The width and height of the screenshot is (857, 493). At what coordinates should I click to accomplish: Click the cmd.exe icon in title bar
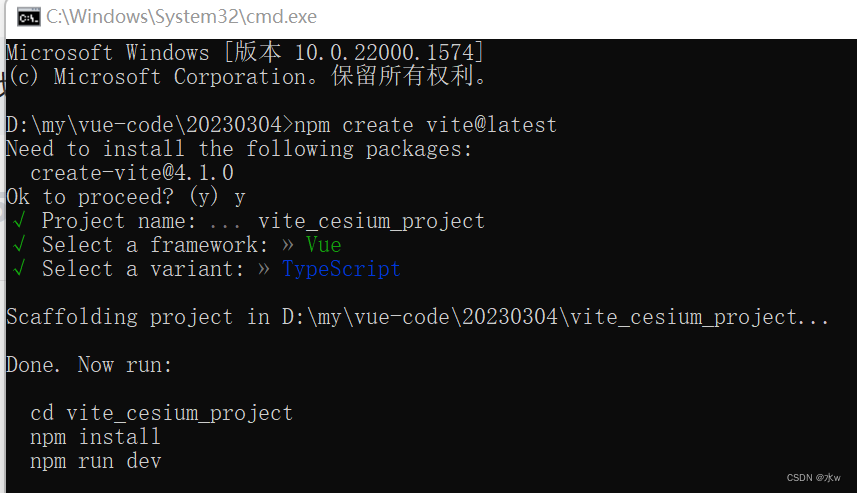(28, 17)
